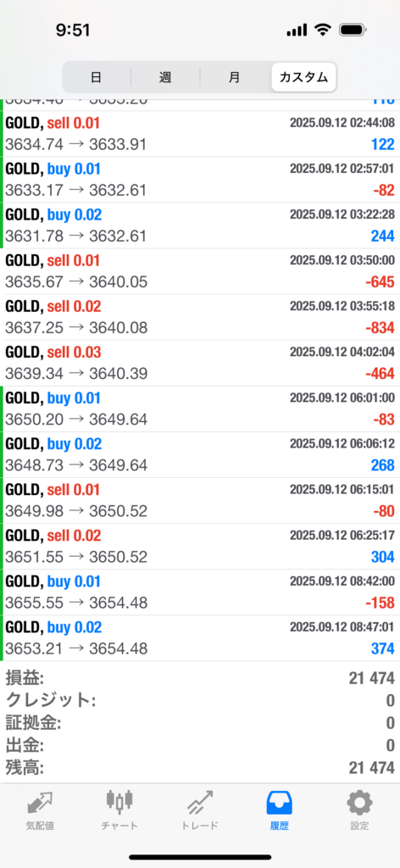Tap the 9:51 clock in status bar
The height and width of the screenshot is (868, 400).
coord(73,31)
